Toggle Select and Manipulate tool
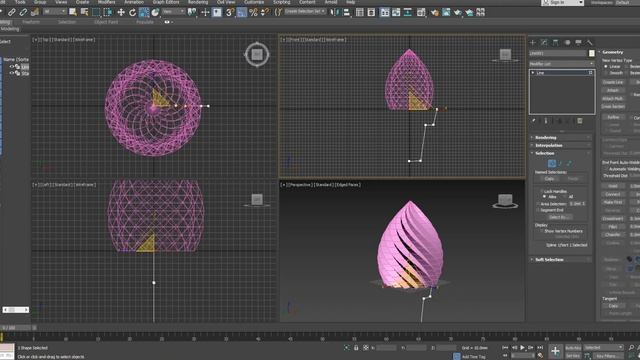 coord(205,13)
